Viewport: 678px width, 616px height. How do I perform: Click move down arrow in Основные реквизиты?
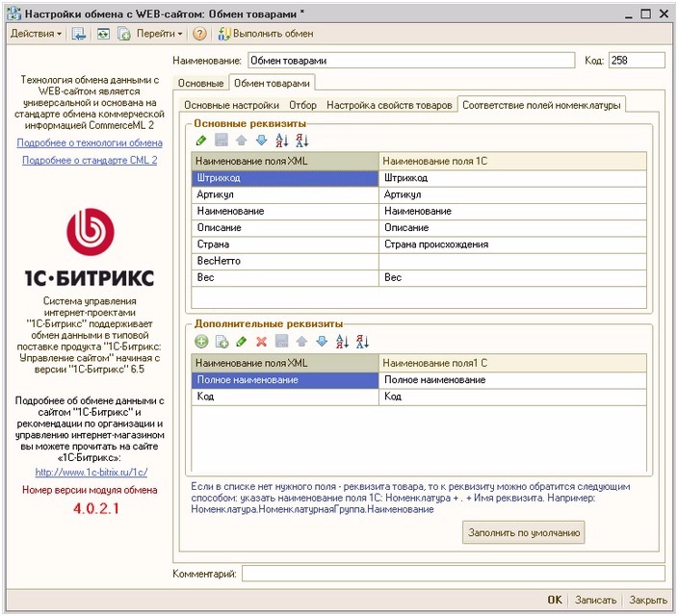click(261, 141)
